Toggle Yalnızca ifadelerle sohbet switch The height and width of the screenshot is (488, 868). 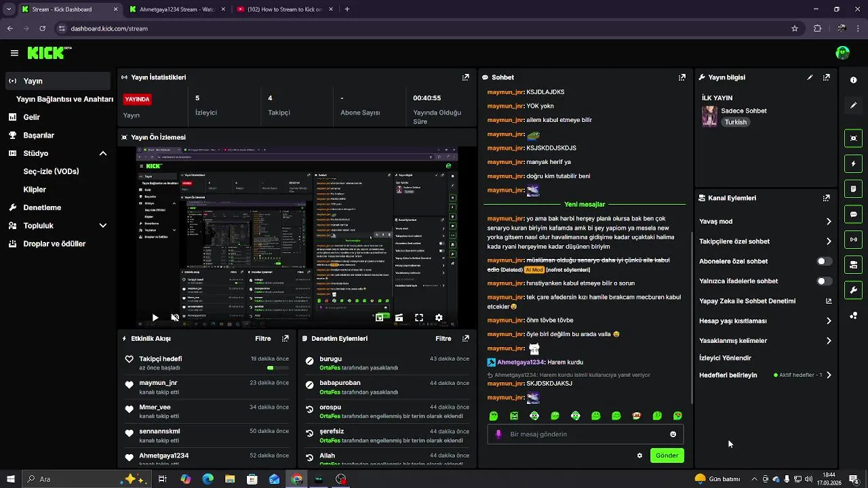(x=824, y=281)
